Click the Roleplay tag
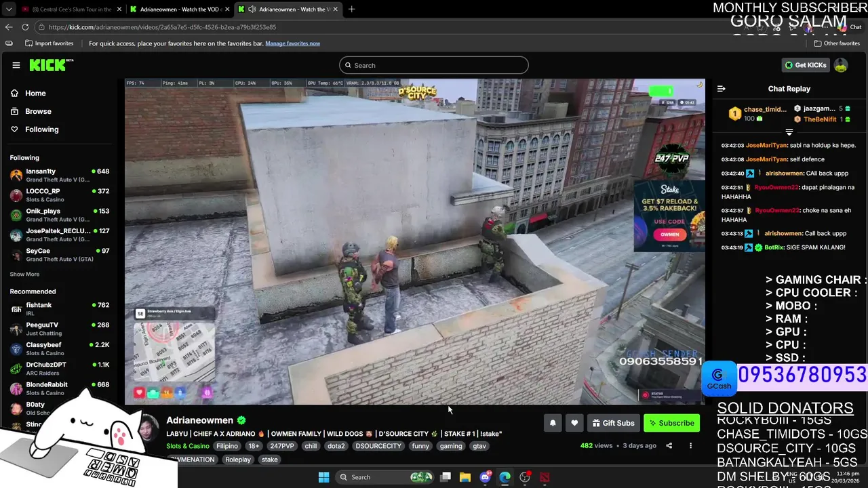Viewport: 868px width, 488px height. pos(238,460)
